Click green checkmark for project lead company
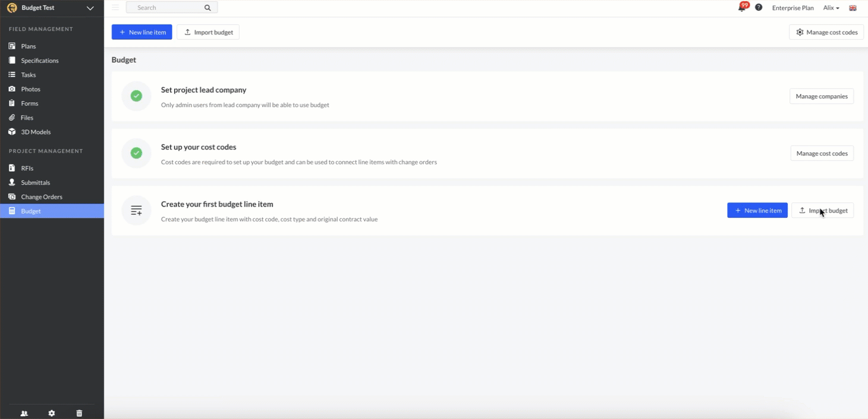The height and width of the screenshot is (419, 868). click(136, 96)
